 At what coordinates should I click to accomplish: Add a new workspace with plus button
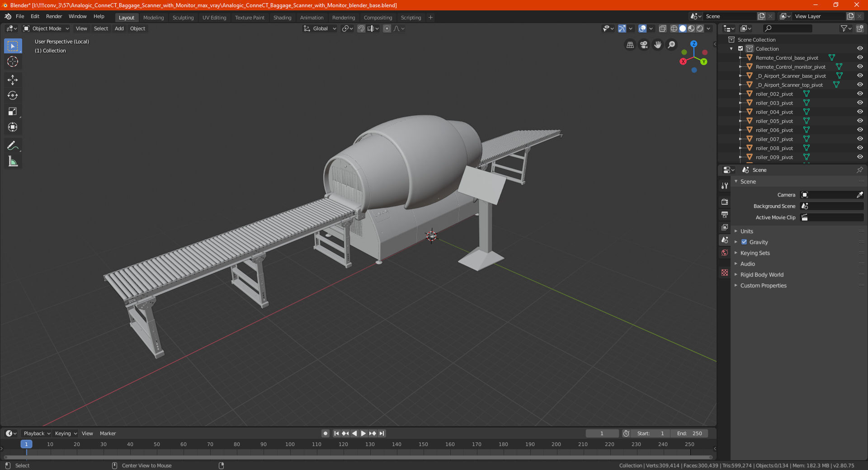[430, 18]
